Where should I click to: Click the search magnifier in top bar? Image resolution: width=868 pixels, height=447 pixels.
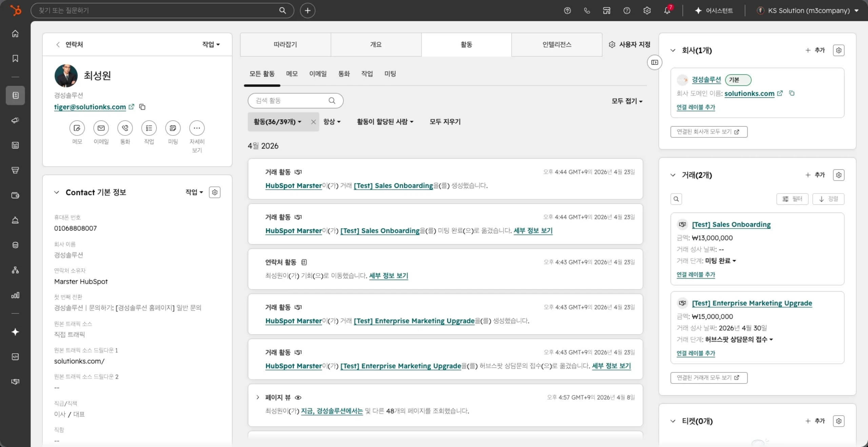(282, 11)
